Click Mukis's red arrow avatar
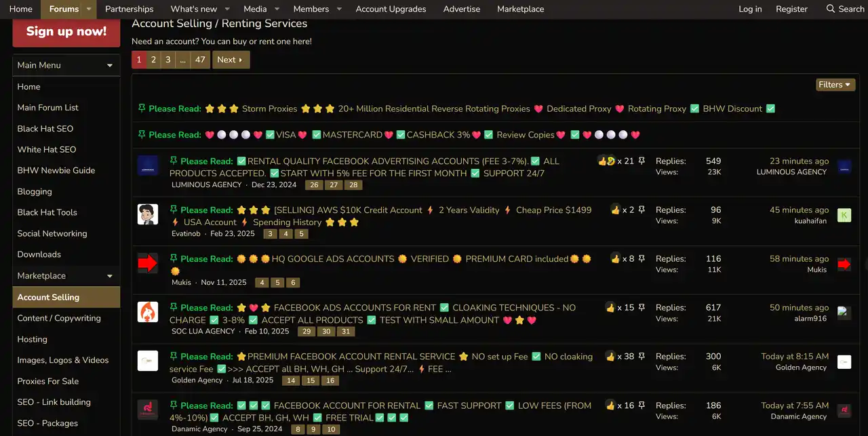Screen dimensions: 868x436 (x=148, y=262)
